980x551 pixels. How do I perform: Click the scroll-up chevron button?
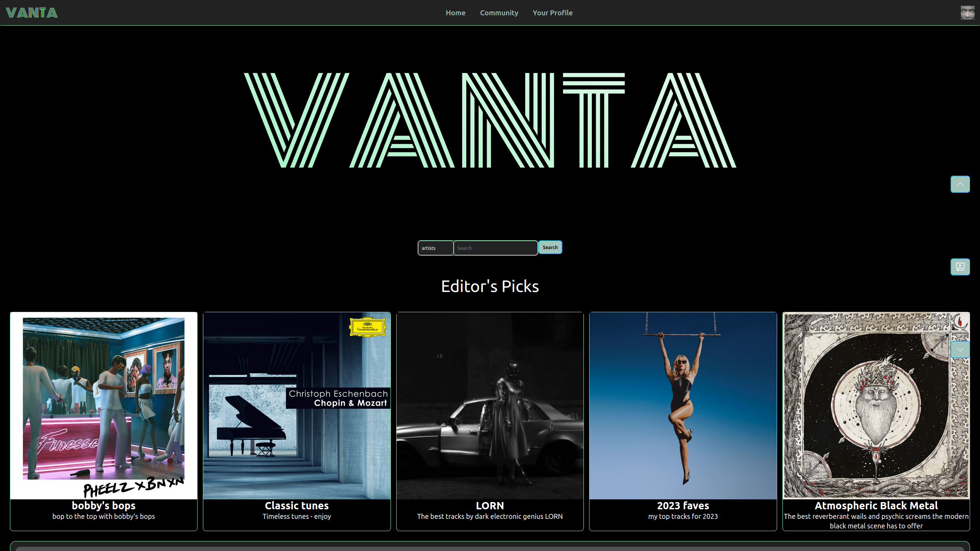(960, 184)
